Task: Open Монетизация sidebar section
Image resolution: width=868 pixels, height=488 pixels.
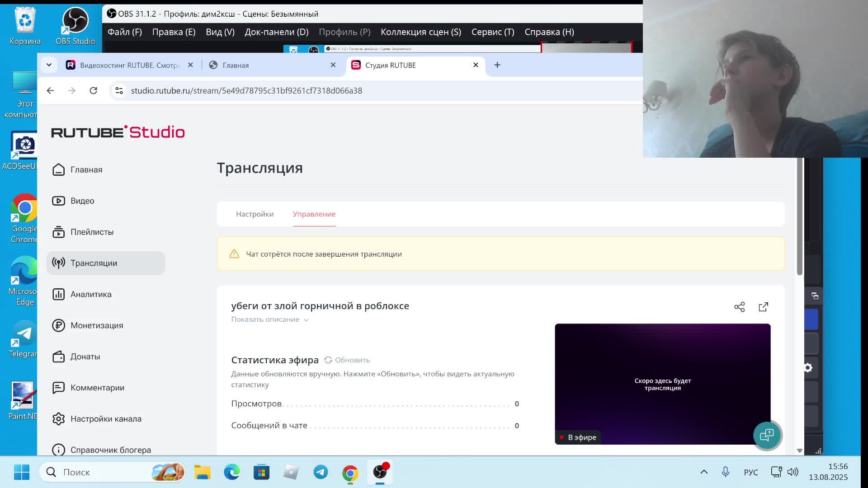Action: (x=96, y=325)
